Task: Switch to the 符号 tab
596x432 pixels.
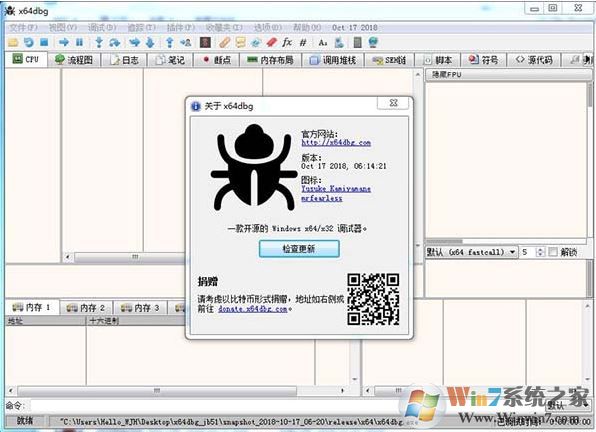Action: 484,60
